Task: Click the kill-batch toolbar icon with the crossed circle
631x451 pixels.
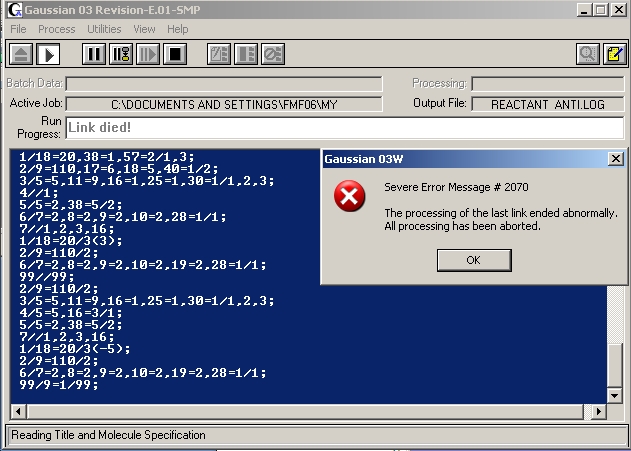Action: tap(273, 54)
